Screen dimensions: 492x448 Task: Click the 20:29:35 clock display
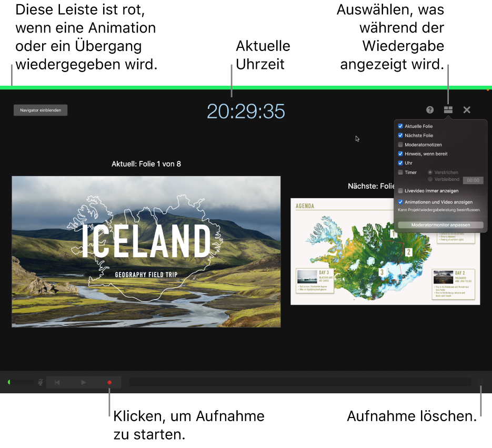click(246, 111)
